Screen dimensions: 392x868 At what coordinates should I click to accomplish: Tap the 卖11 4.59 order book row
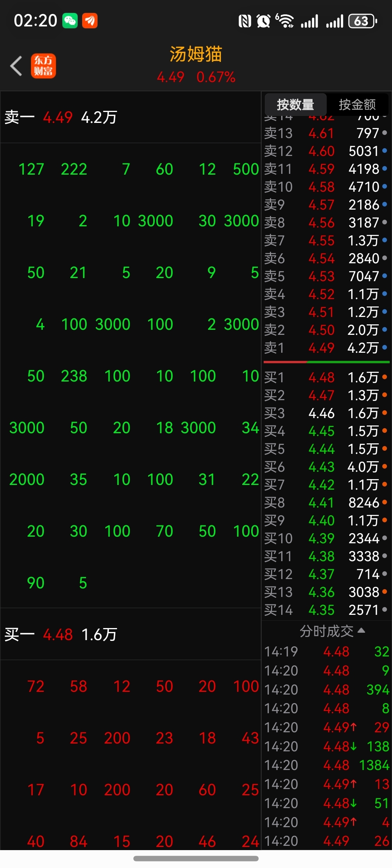[326, 169]
